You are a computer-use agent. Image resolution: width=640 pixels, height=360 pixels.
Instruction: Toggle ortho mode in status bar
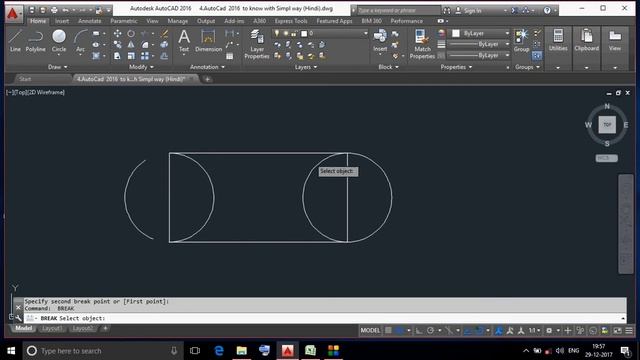pyautogui.click(x=419, y=331)
